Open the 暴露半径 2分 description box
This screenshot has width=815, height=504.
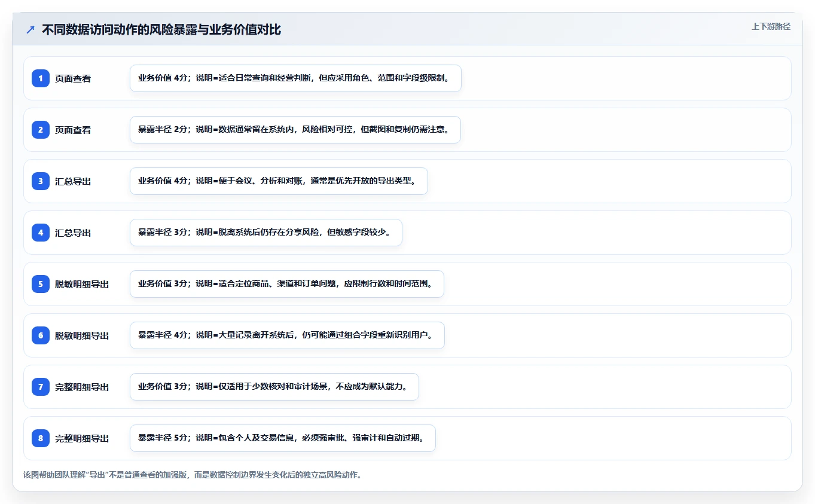click(x=295, y=130)
